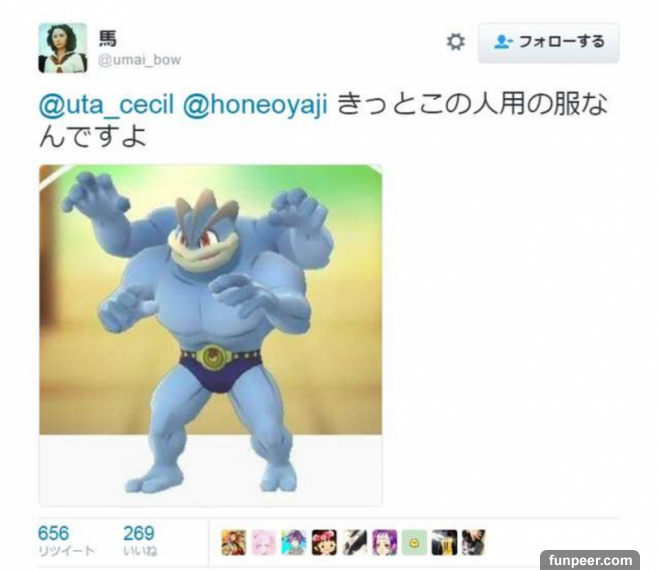Open the attached Machamp image
The image size is (660, 570).
tap(210, 335)
